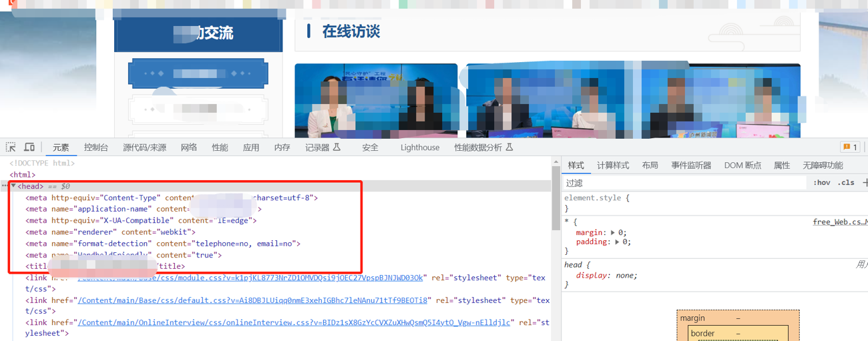Viewport: 868px width, 341px height.
Task: Click the three-dot actions beside head element
Action: (x=4, y=186)
